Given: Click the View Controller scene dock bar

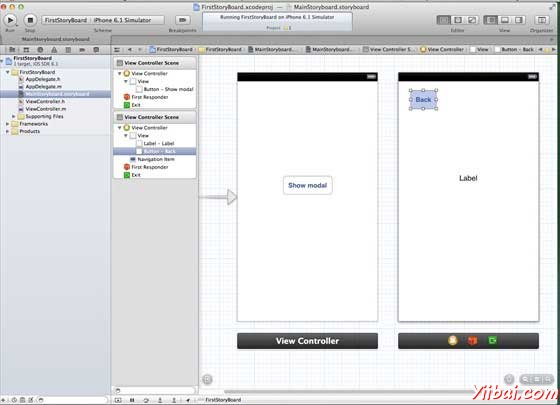Looking at the screenshot, I should [308, 341].
